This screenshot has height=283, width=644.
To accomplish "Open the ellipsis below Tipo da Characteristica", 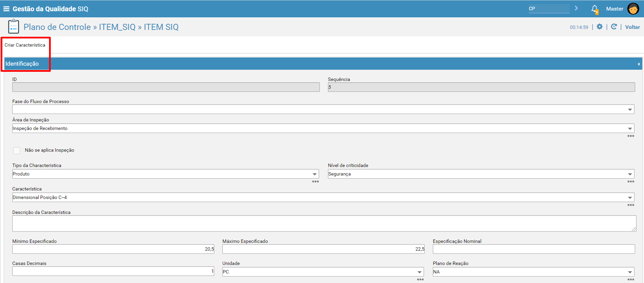I will 315,182.
